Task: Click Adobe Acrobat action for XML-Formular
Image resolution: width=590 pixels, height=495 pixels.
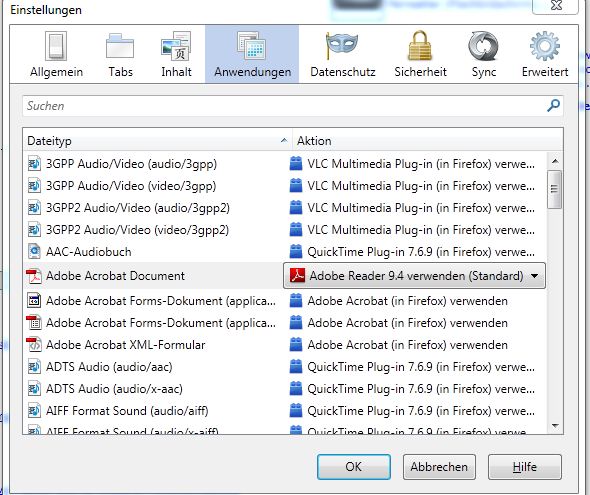Action: pos(407,345)
